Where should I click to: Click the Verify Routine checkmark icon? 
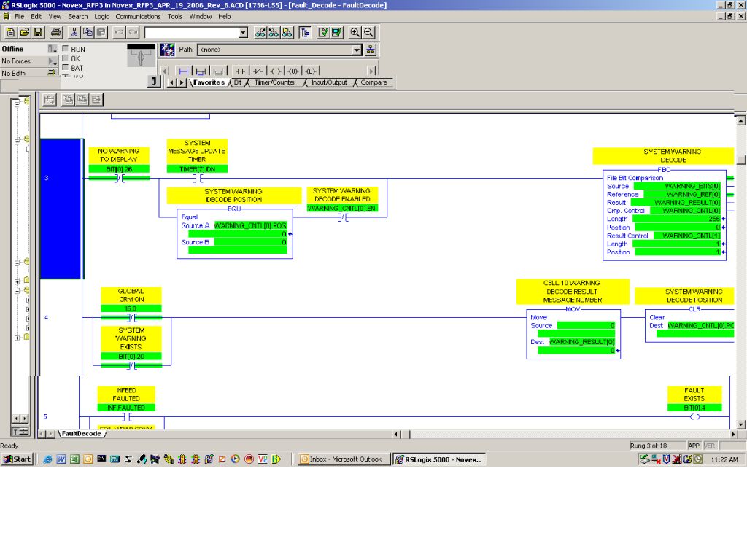tap(323, 32)
